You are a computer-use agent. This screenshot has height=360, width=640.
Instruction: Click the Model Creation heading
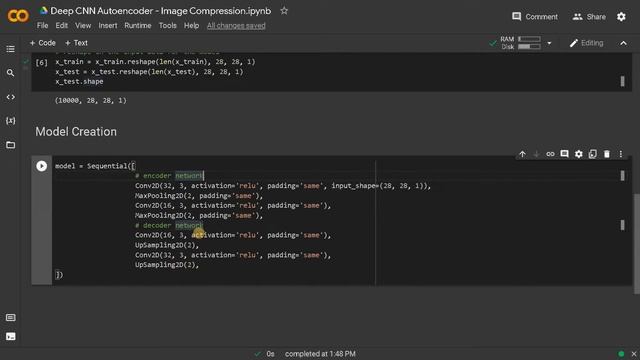point(76,132)
